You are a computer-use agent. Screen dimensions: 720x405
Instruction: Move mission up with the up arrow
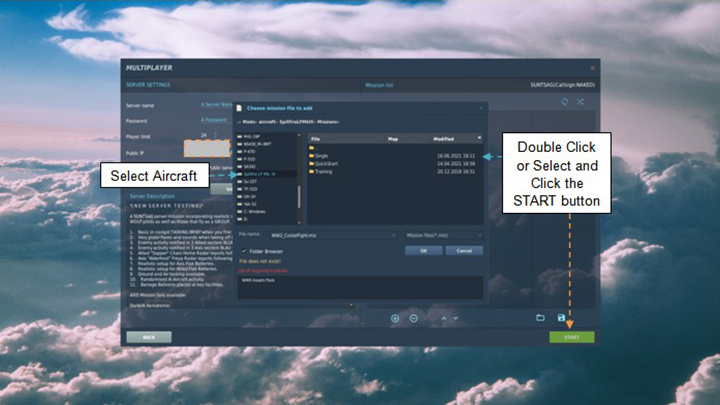click(441, 318)
